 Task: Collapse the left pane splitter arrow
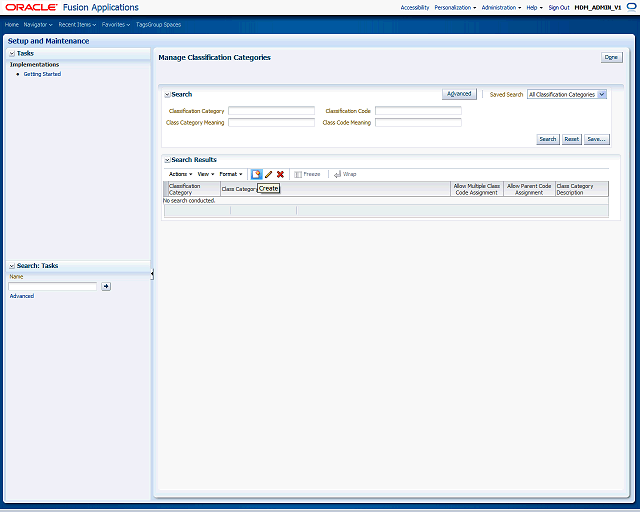pos(152,274)
